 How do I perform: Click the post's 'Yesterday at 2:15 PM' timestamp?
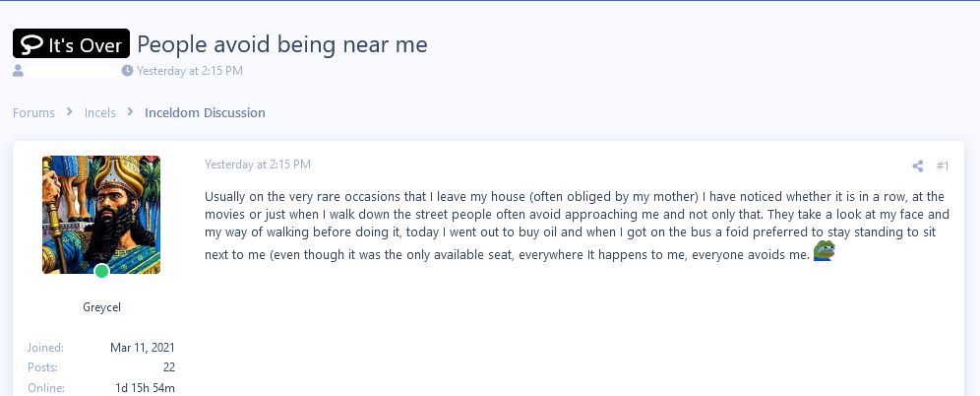point(258,164)
